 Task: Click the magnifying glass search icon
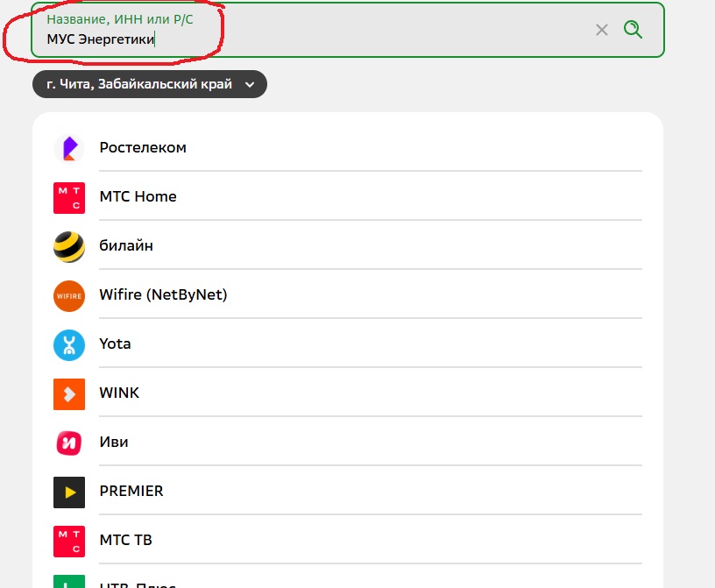coord(633,30)
